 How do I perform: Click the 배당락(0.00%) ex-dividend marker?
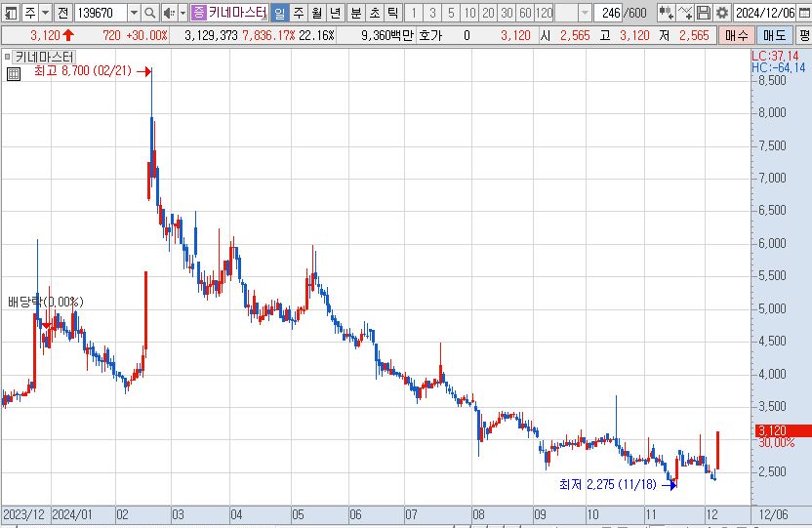pyautogui.click(x=46, y=302)
